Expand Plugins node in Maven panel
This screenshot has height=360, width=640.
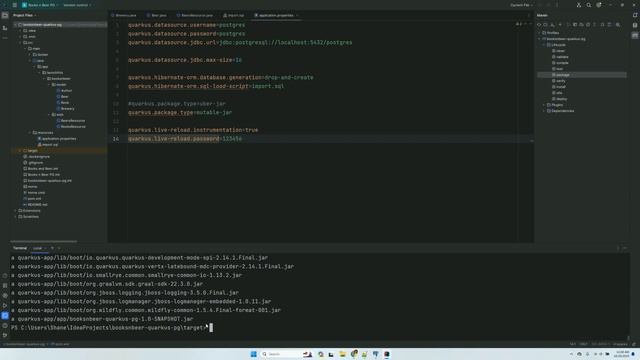[544, 105]
